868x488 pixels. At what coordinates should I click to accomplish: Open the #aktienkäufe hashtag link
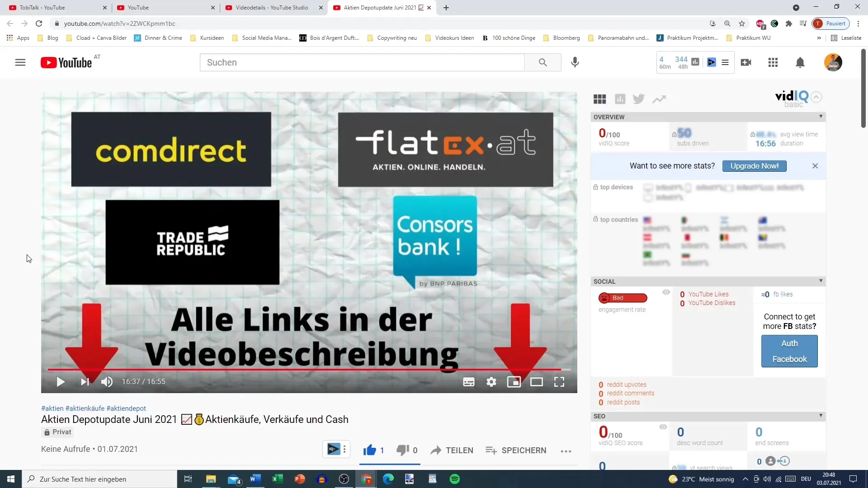point(85,408)
